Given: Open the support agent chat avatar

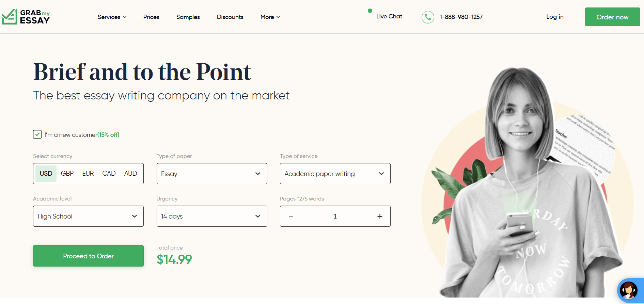Looking at the screenshot, I should point(628,290).
